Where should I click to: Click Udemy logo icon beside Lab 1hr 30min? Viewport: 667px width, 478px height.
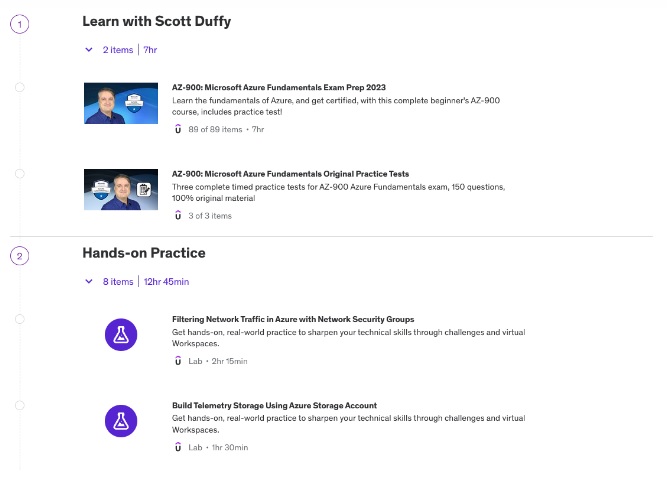(x=178, y=447)
